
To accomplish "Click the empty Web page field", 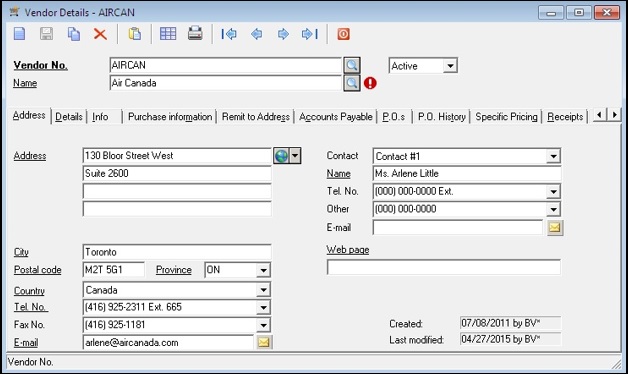I will 444,267.
